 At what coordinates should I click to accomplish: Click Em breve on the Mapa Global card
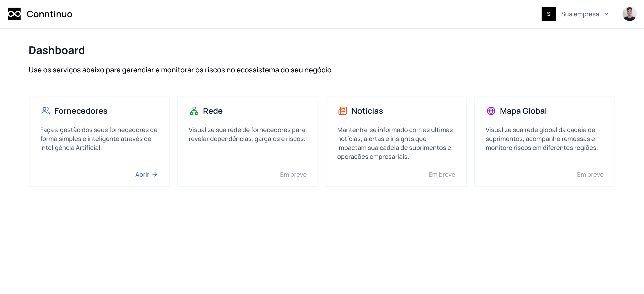pyautogui.click(x=590, y=175)
